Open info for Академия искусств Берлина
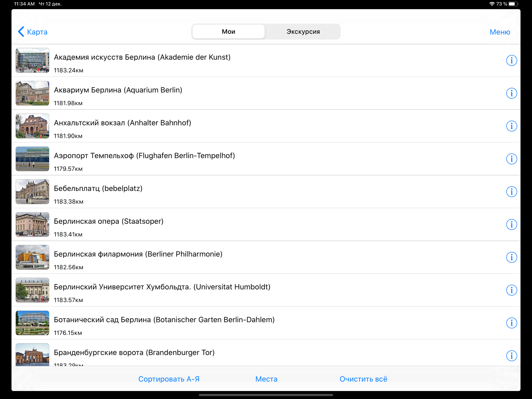Screen dimensions: 532x399 511,60
